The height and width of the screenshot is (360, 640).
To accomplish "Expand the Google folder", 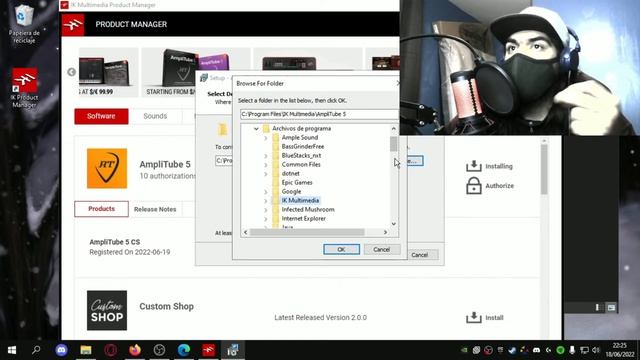I will pyautogui.click(x=265, y=192).
